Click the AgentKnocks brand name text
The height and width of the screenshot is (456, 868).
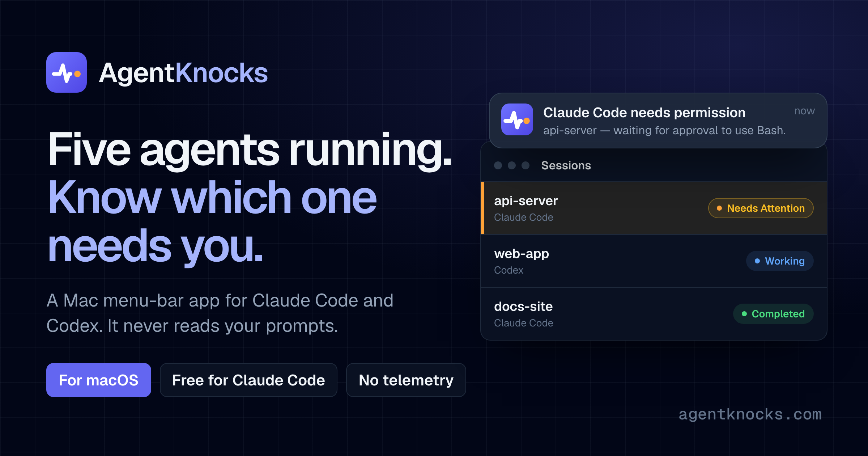[183, 73]
